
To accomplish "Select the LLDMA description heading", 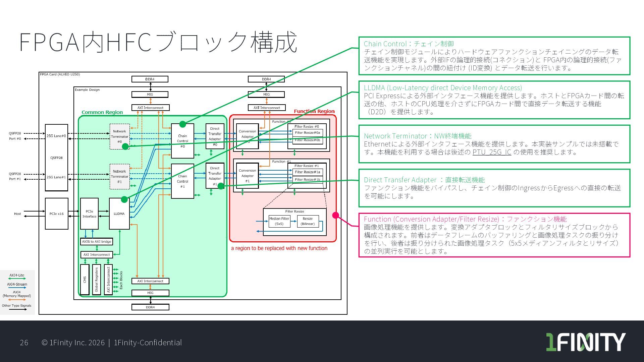I will (443, 88).
